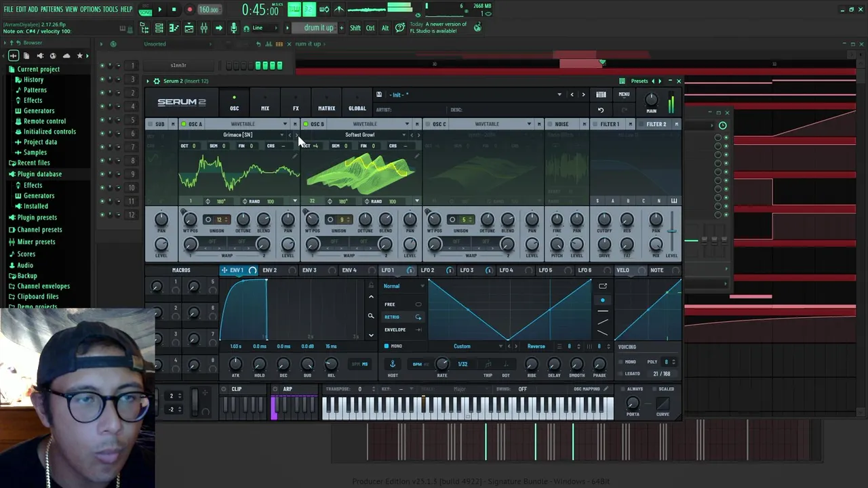Click the envelope zoom magnifier icon
The height and width of the screenshot is (488, 868).
(x=371, y=317)
